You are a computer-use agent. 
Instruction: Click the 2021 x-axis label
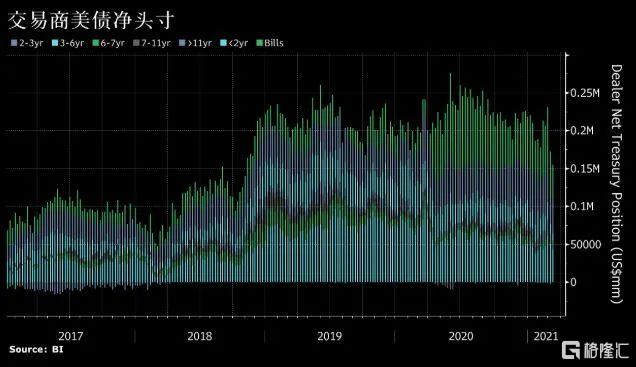coord(546,336)
